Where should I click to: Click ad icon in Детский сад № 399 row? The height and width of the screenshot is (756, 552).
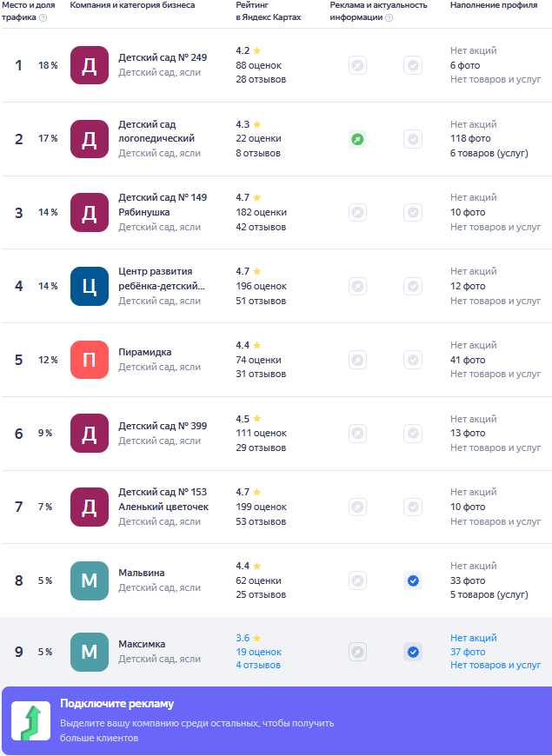357,434
